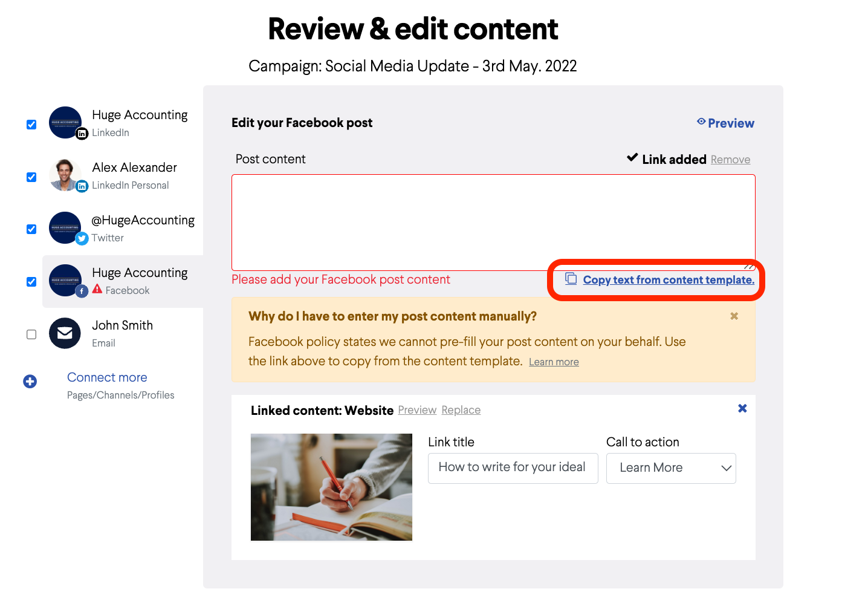Select the John Smith Email channel
This screenshot has width=868, height=606.
pyautogui.click(x=123, y=334)
